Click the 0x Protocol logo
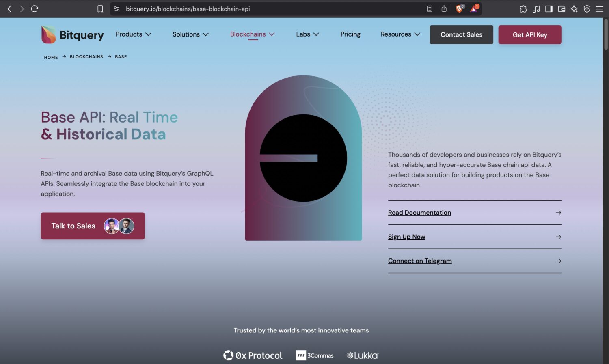This screenshot has height=364, width=609. pos(253,355)
